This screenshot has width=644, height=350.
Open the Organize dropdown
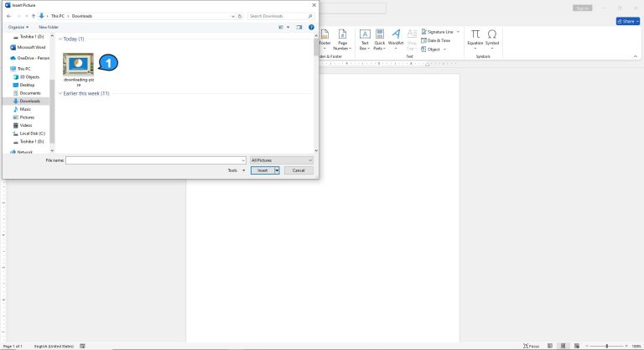tap(18, 27)
